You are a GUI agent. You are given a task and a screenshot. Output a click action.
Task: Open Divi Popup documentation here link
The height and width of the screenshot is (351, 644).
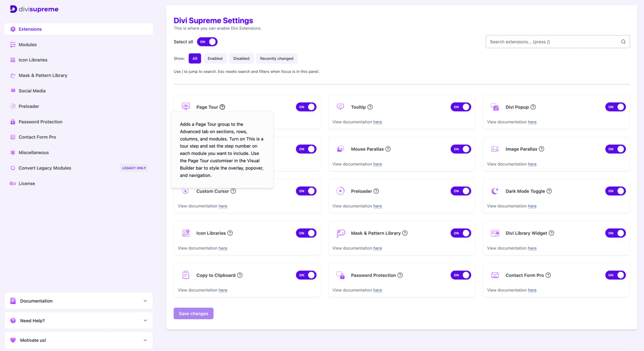(x=532, y=122)
